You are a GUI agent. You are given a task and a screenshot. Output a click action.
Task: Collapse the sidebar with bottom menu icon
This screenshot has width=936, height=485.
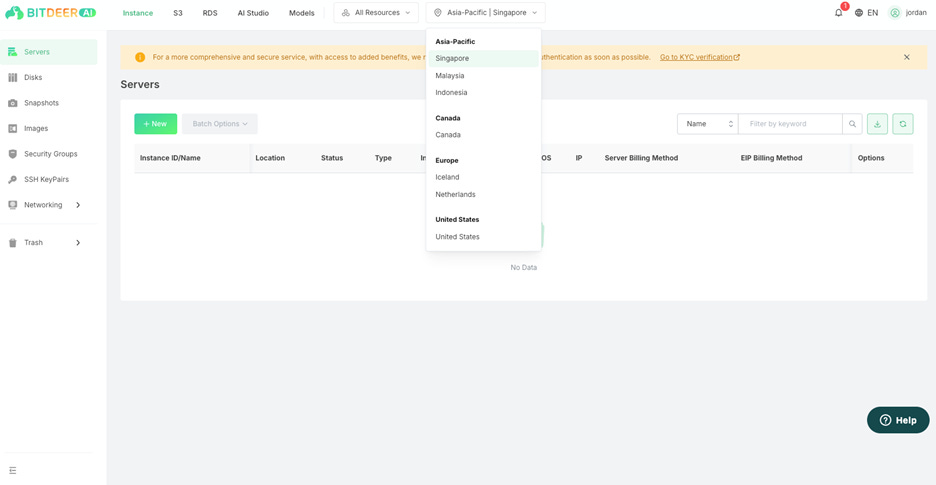tap(13, 471)
